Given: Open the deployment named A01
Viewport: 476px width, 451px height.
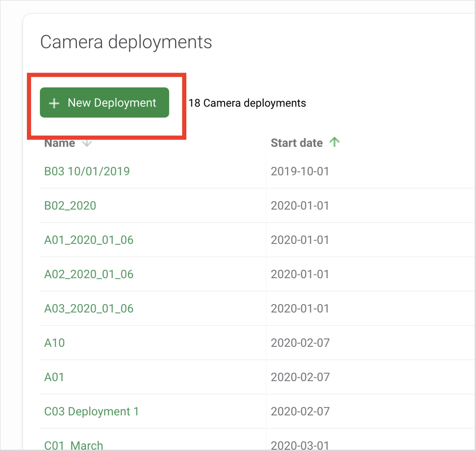Looking at the screenshot, I should (x=54, y=377).
